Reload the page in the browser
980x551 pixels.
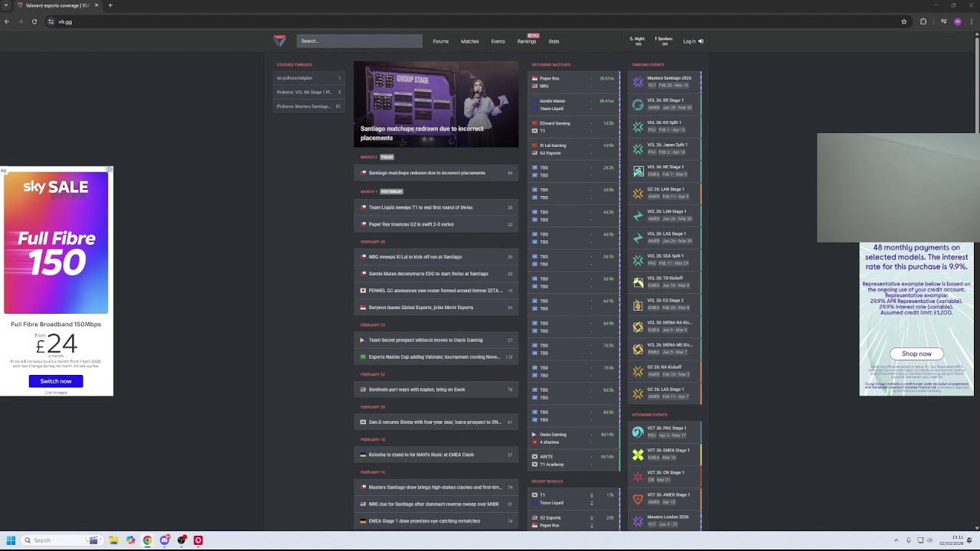tap(34, 21)
